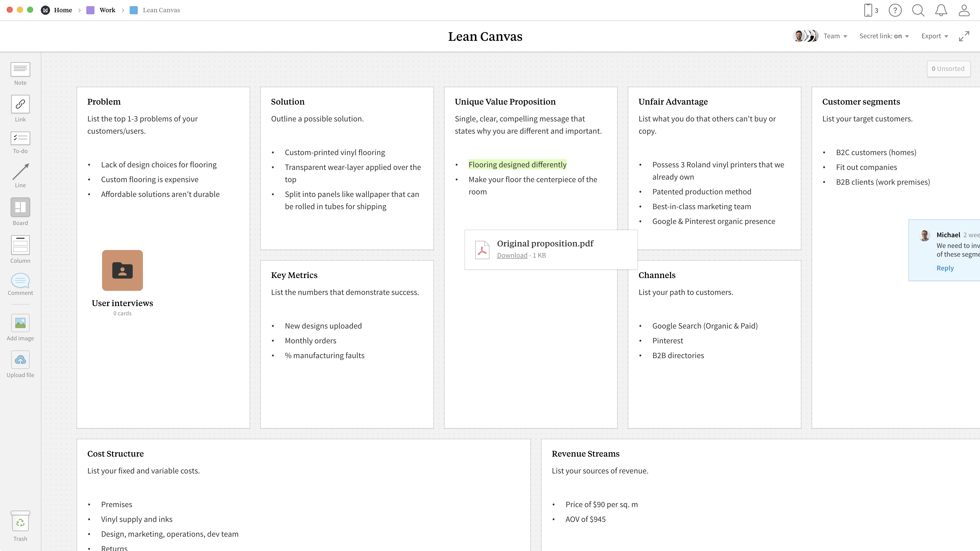Click the Problem card heading

pyautogui.click(x=104, y=102)
